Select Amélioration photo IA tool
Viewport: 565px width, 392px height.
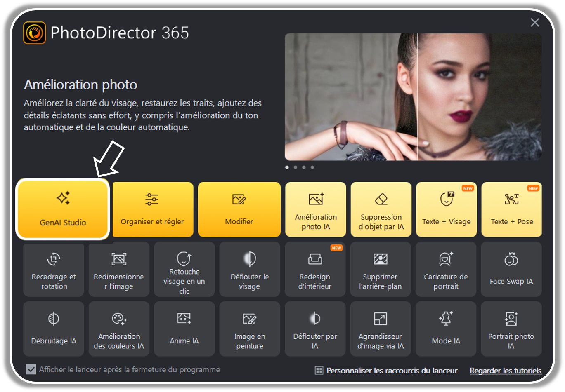tap(316, 209)
